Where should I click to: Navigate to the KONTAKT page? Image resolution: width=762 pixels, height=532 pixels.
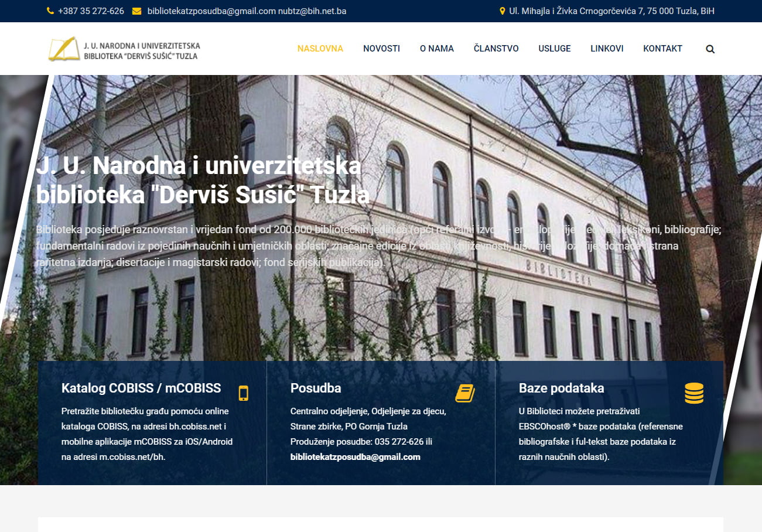click(x=662, y=49)
